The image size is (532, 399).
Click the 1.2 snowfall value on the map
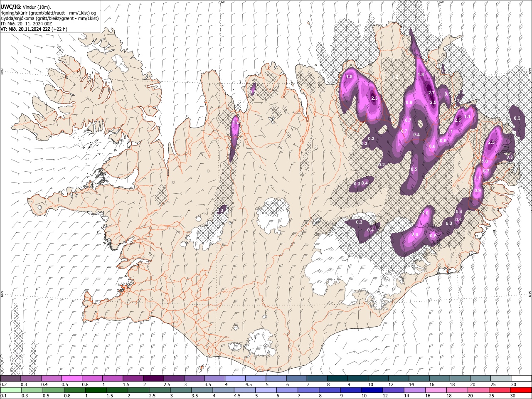pyautogui.click(x=235, y=123)
